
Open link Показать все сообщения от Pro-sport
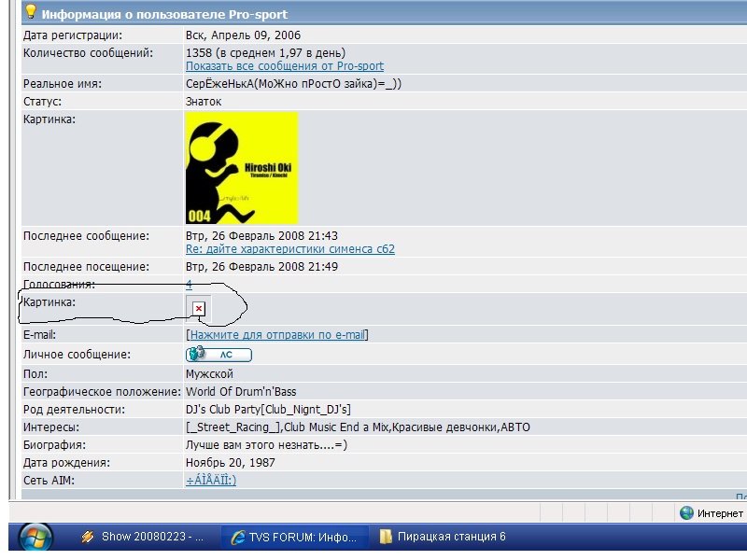click(284, 66)
